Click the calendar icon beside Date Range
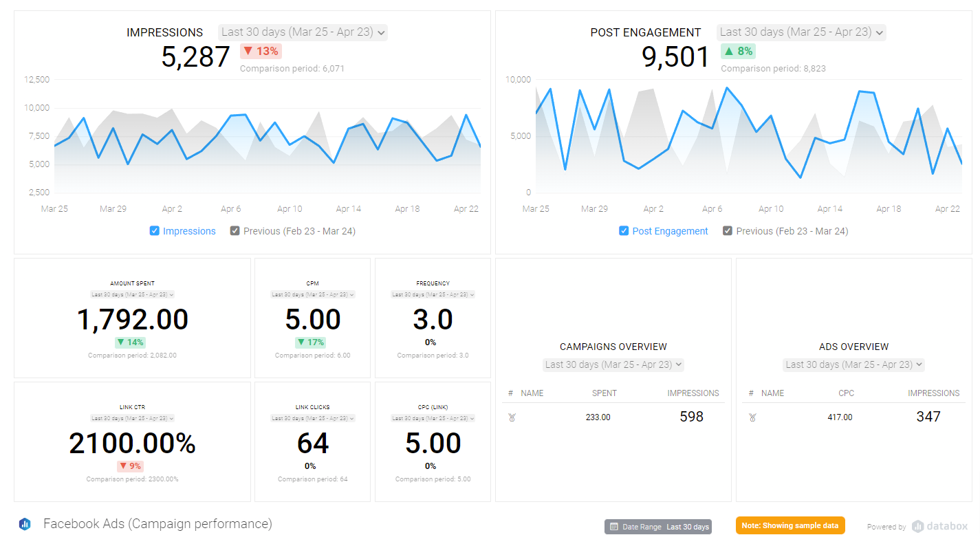Screen dimensions: 980x546 click(614, 527)
